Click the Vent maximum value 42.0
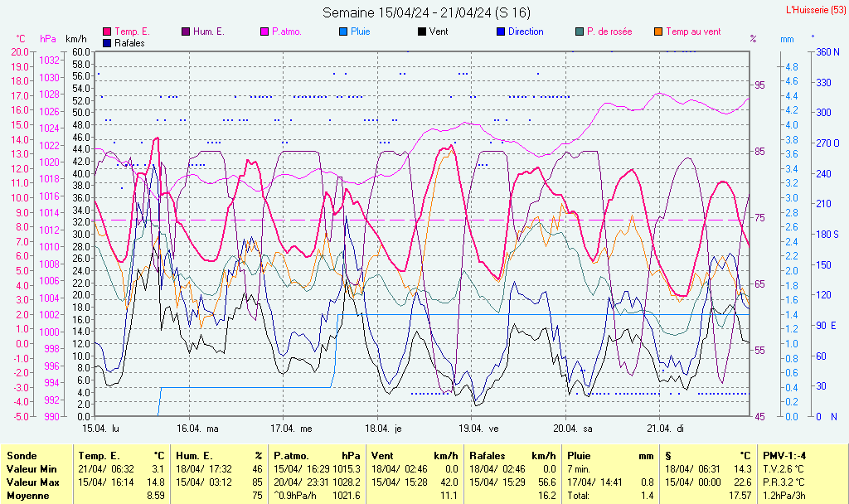Viewport: 849px width, 504px height. coord(449,482)
